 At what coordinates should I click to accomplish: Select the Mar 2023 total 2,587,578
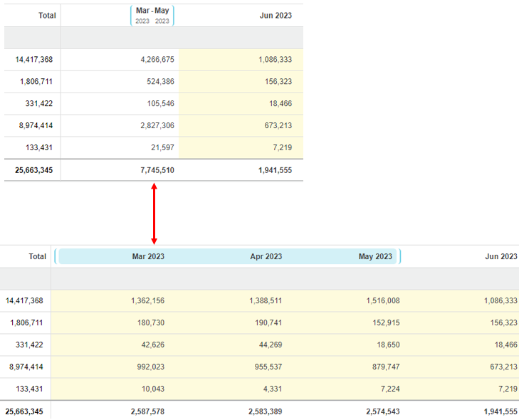[147, 412]
